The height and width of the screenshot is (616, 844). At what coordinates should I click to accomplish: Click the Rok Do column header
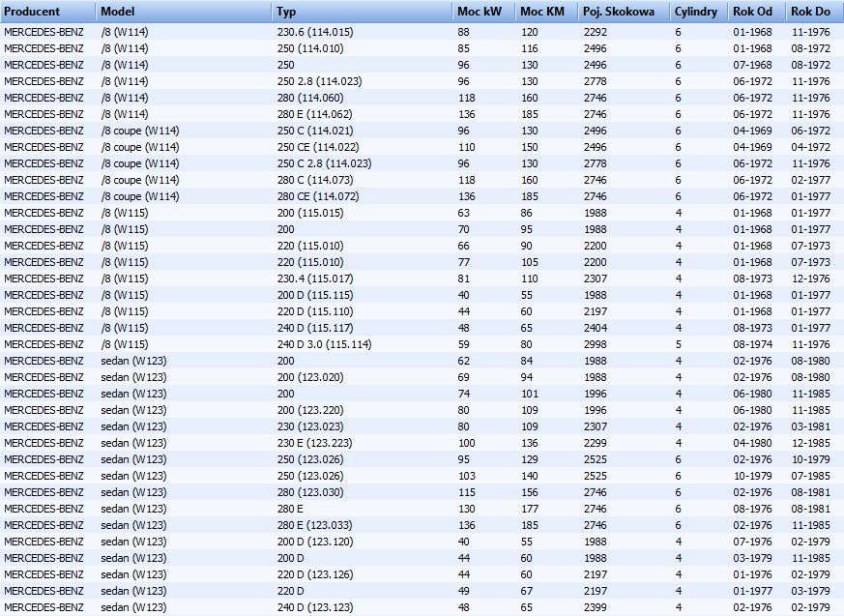[815, 12]
